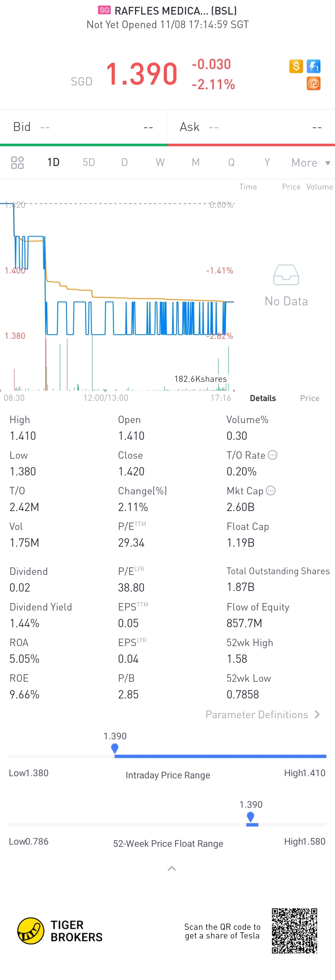Collapse the details panel with the up chevron

[172, 868]
